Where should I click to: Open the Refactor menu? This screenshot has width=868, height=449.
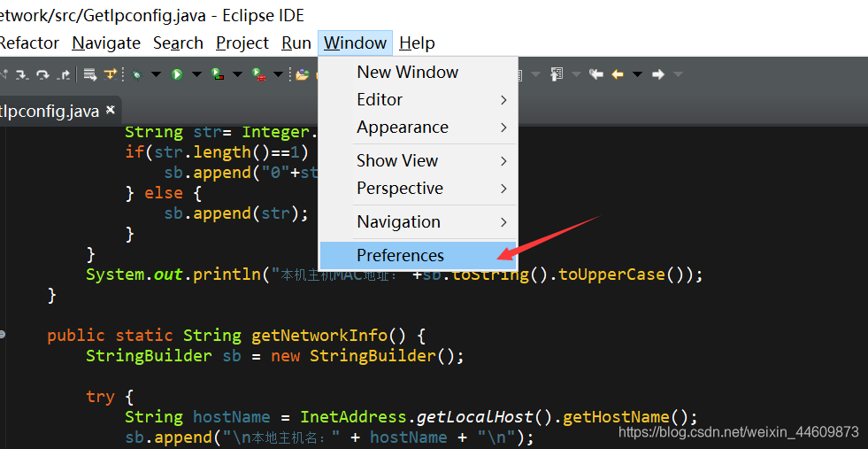click(x=29, y=43)
